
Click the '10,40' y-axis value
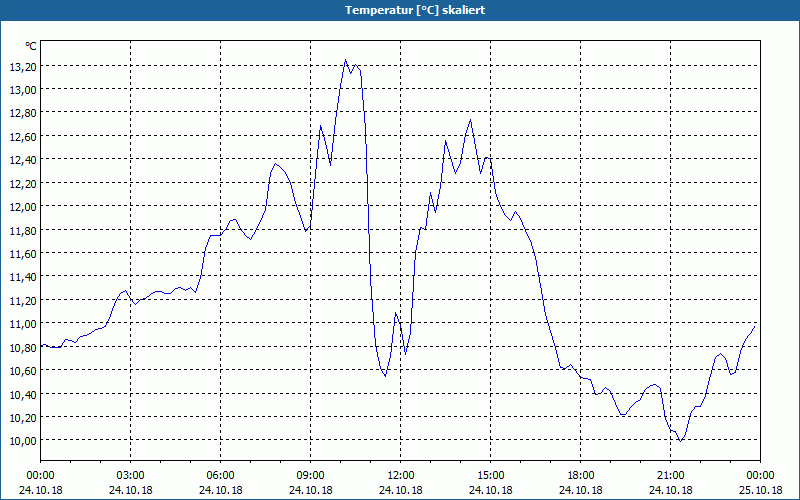23,394
